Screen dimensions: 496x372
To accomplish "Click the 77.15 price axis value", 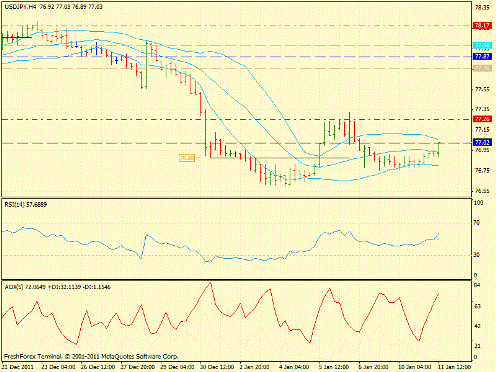I will tap(482, 130).
